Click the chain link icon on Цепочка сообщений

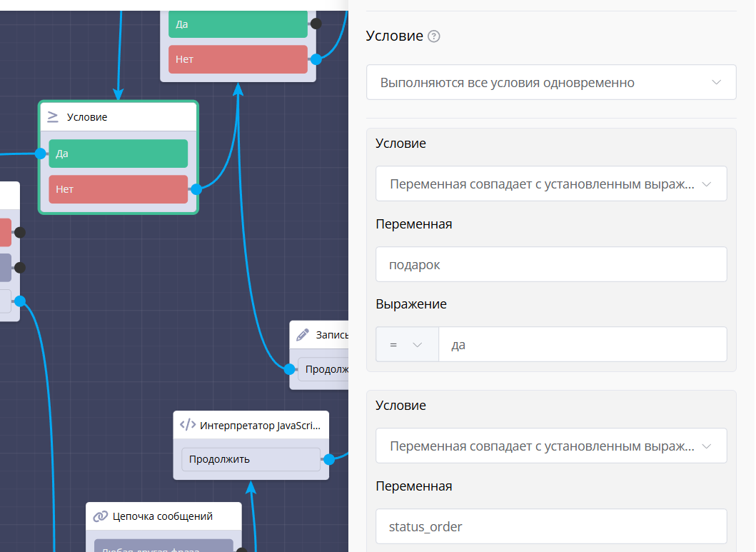[101, 516]
